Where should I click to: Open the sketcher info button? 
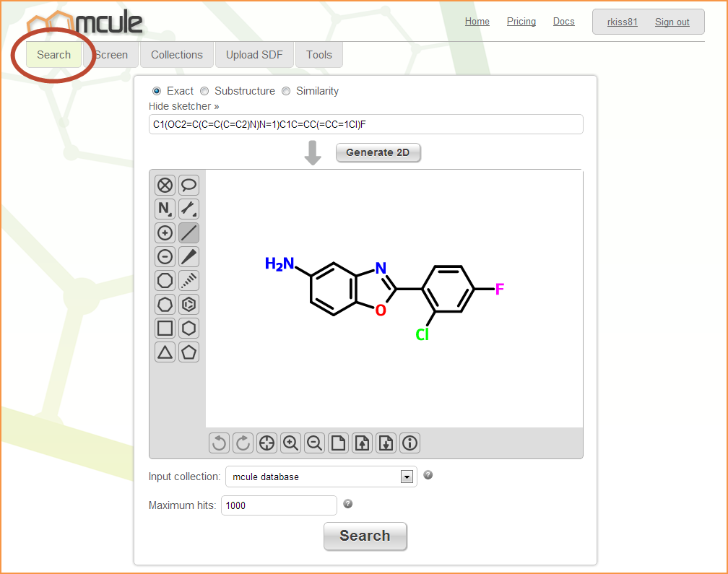[410, 443]
